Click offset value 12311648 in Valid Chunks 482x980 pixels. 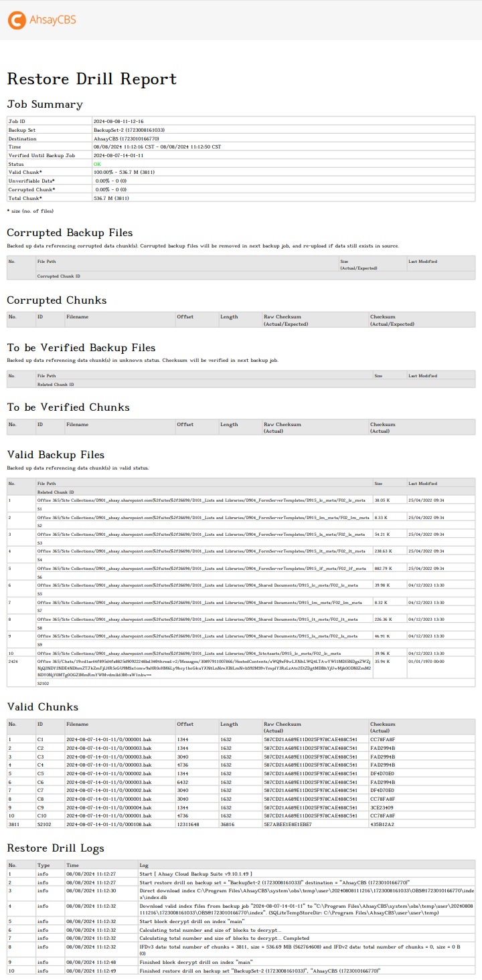tap(188, 824)
